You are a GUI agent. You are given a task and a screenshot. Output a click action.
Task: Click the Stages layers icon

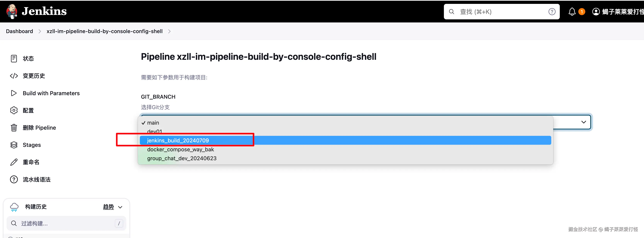pos(14,145)
